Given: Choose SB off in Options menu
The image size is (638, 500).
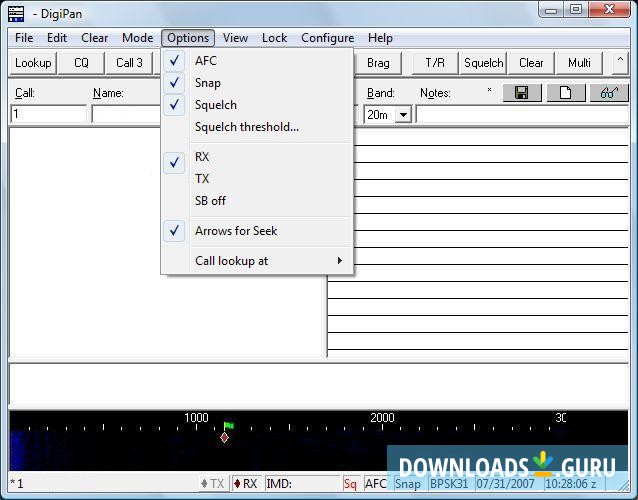Looking at the screenshot, I should point(257,201).
